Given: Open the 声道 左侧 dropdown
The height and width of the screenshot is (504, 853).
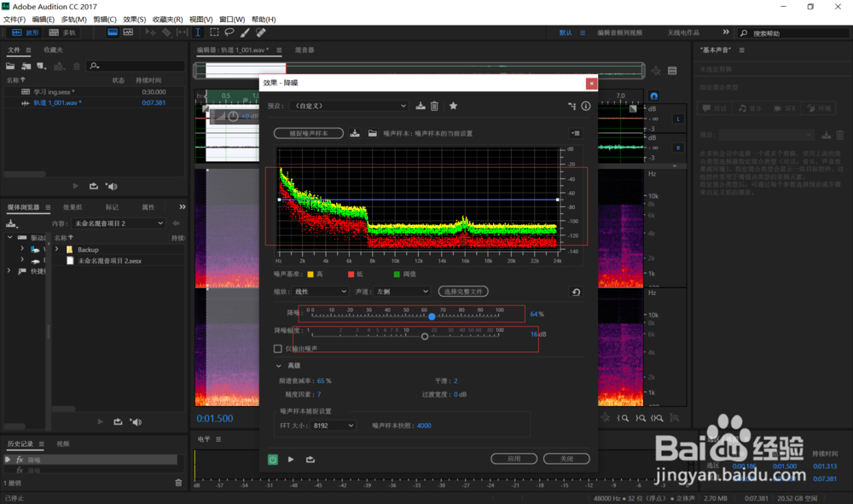Looking at the screenshot, I should tap(402, 292).
